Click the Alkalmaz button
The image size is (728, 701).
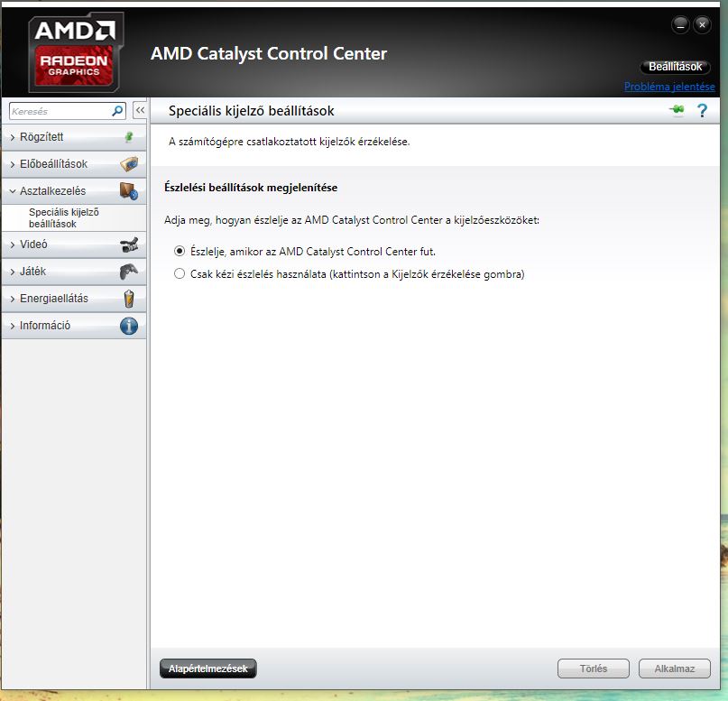[675, 669]
